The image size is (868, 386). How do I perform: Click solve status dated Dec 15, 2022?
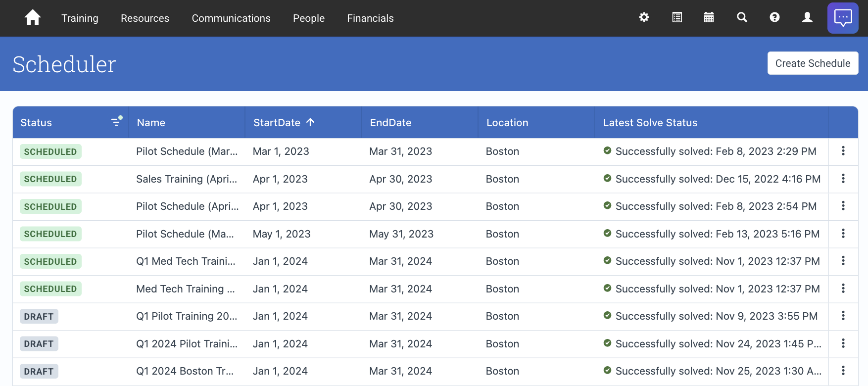[x=712, y=179]
